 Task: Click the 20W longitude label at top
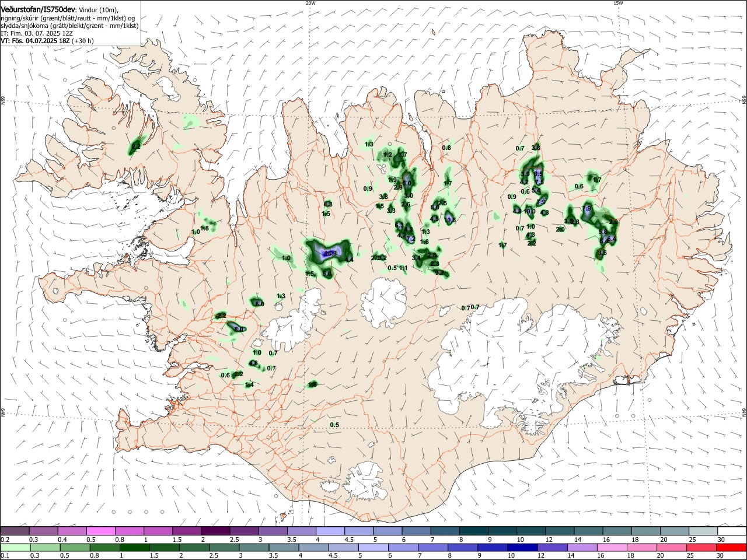310,3
